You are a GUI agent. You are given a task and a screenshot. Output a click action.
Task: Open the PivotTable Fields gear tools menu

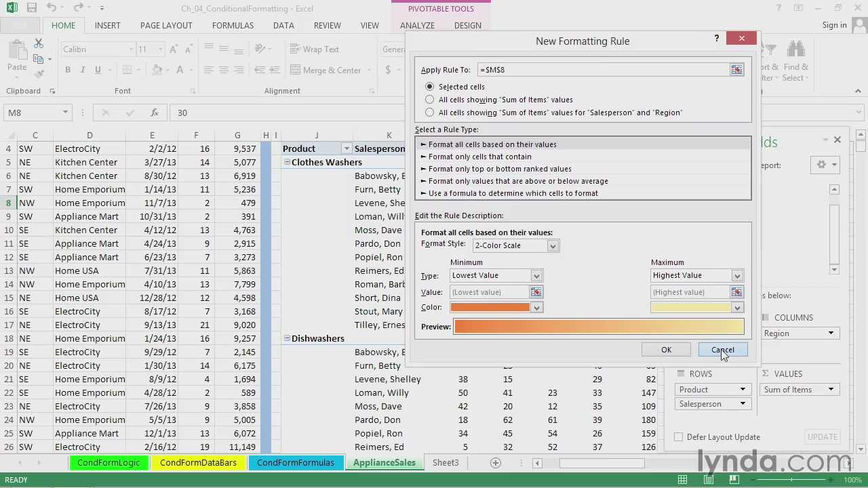point(827,165)
